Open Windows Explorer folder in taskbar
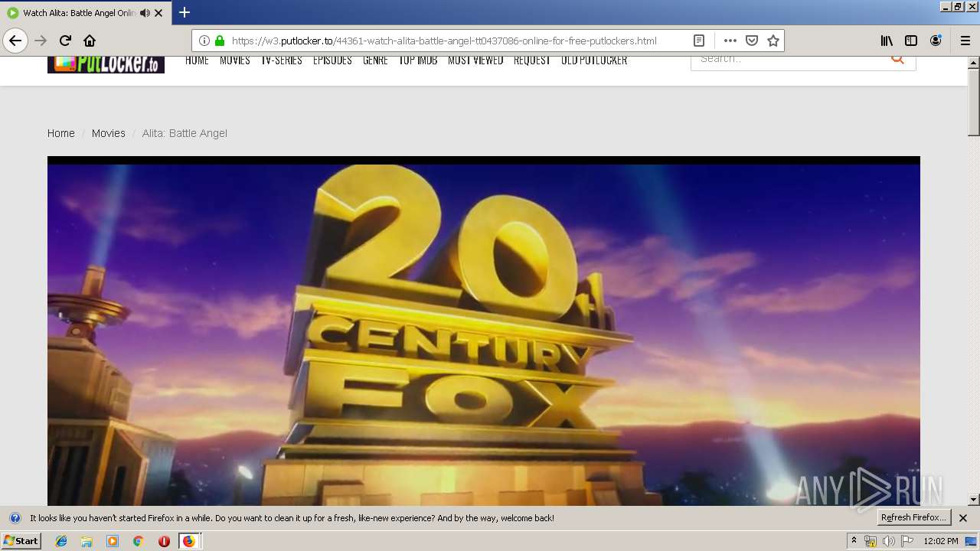The image size is (980, 551). pos(87,541)
